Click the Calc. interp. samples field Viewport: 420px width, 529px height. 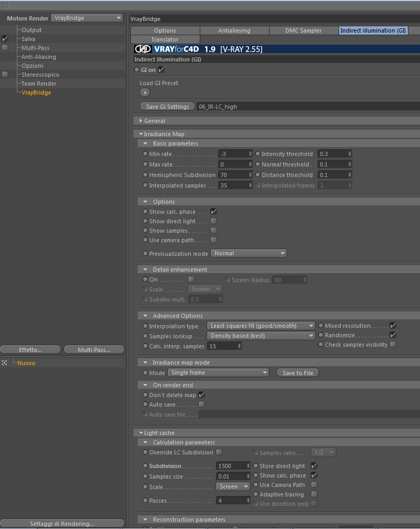click(x=222, y=346)
